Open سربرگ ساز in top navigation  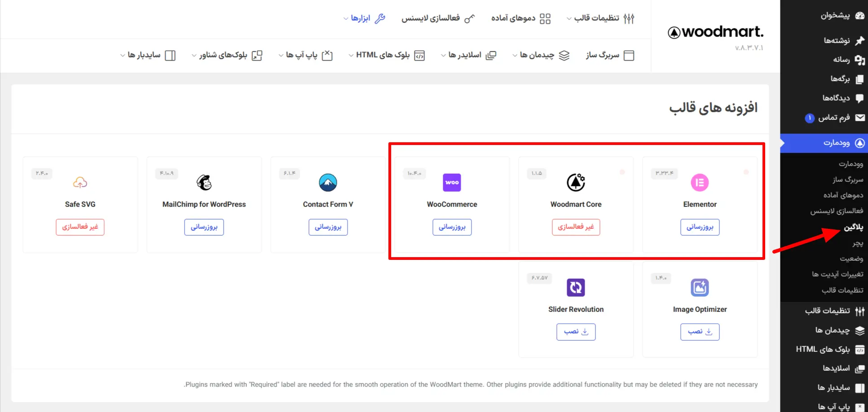[610, 55]
